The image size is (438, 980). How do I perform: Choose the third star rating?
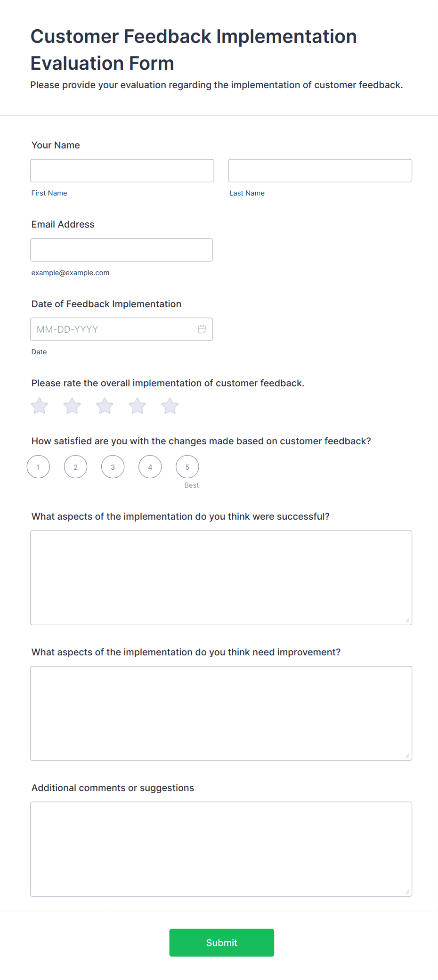(x=105, y=406)
